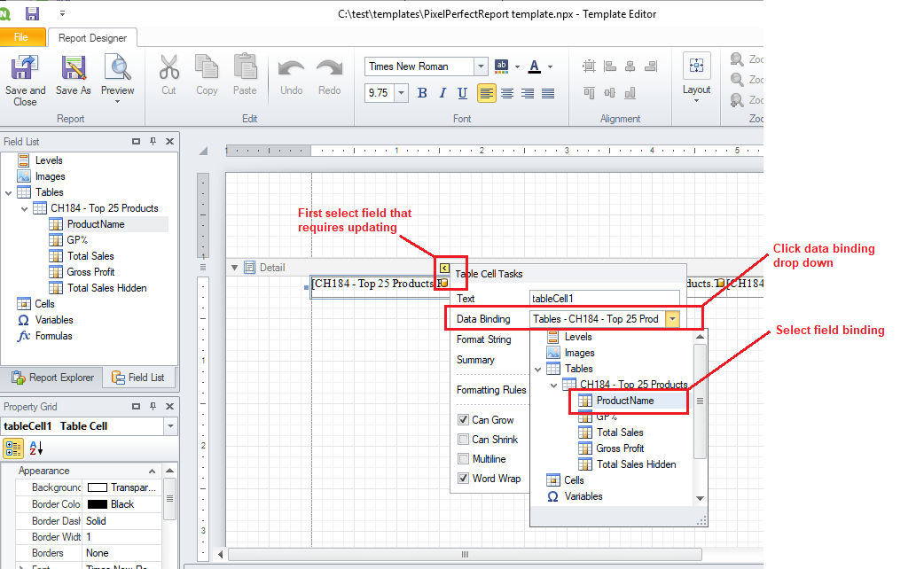Image resolution: width=924 pixels, height=569 pixels.
Task: Center the text alignment
Action: pyautogui.click(x=507, y=93)
